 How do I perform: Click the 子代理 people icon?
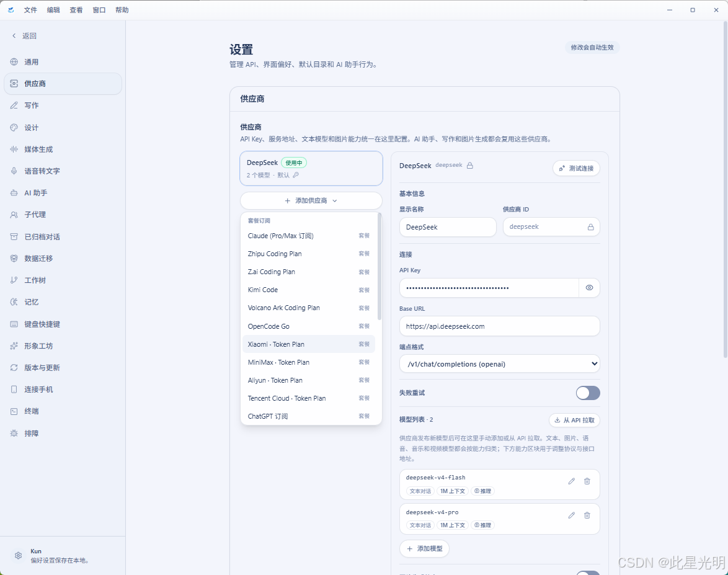(14, 215)
